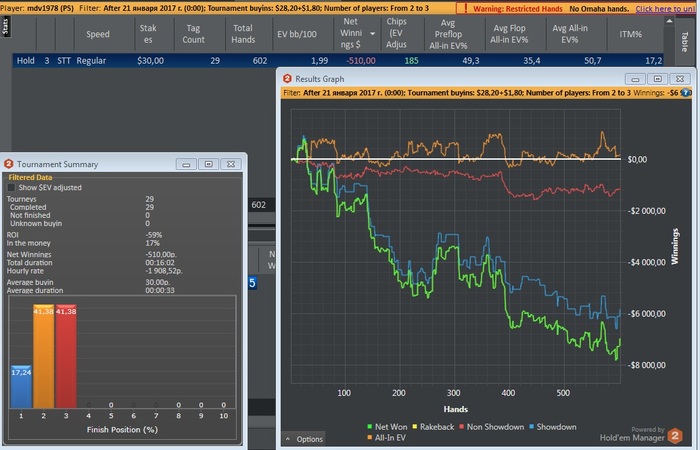Click the Tournament Summary window title icon
The width and height of the screenshot is (700, 450).
(x=8, y=164)
